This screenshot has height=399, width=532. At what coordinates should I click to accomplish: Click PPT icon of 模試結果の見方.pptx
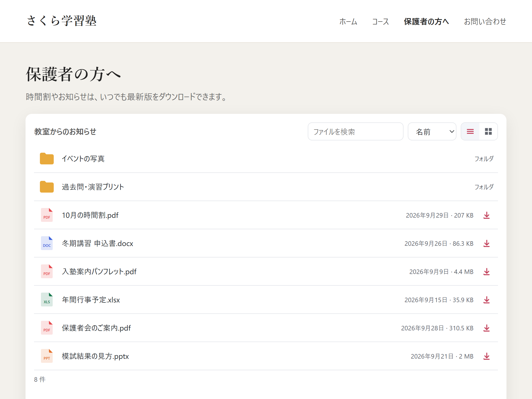47,356
